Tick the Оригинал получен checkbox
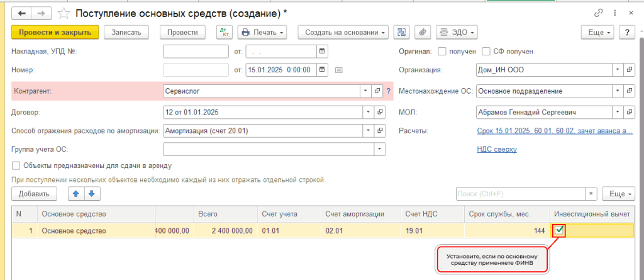Screen dimensions: 644x280 click(x=442, y=52)
